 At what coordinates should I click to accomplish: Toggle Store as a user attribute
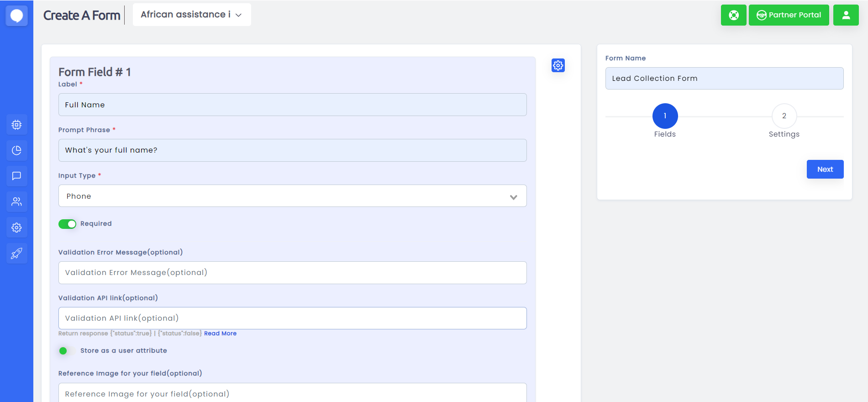tap(67, 351)
